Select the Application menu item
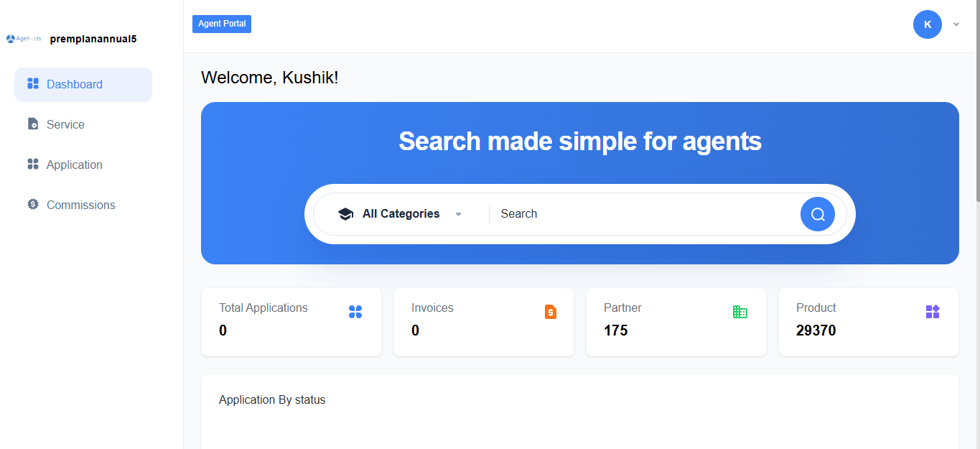 75,165
